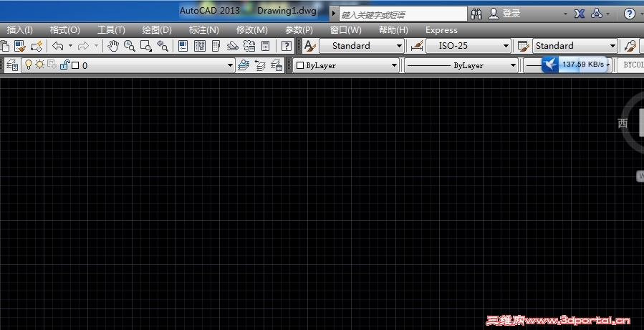Activate Realtime Zoom tool
644x330 pixels.
130,46
